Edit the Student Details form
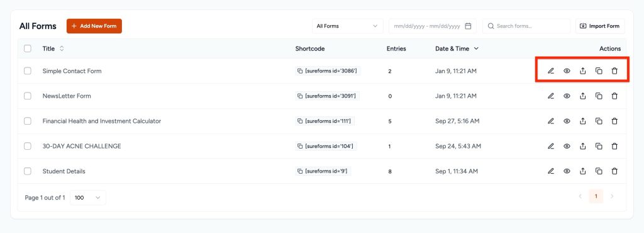The image size is (644, 233). (x=551, y=171)
